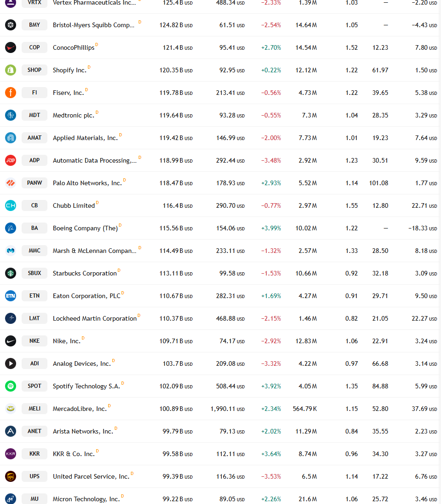The image size is (441, 504).
Task: Open Spotify Technology S.A. link
Action: (87, 387)
